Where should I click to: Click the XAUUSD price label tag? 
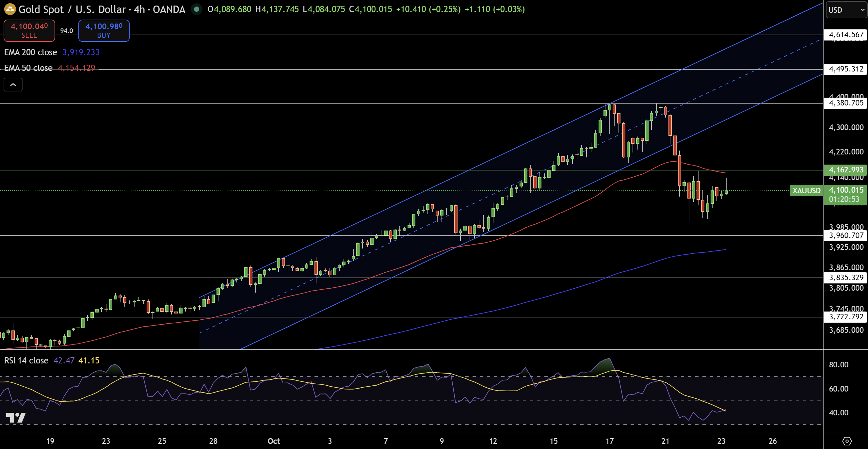pos(806,191)
